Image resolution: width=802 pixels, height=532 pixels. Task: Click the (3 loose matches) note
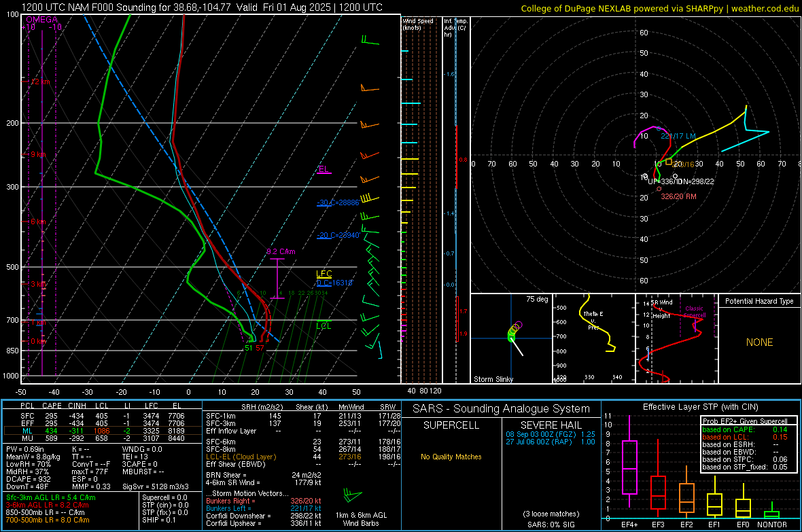(x=551, y=514)
